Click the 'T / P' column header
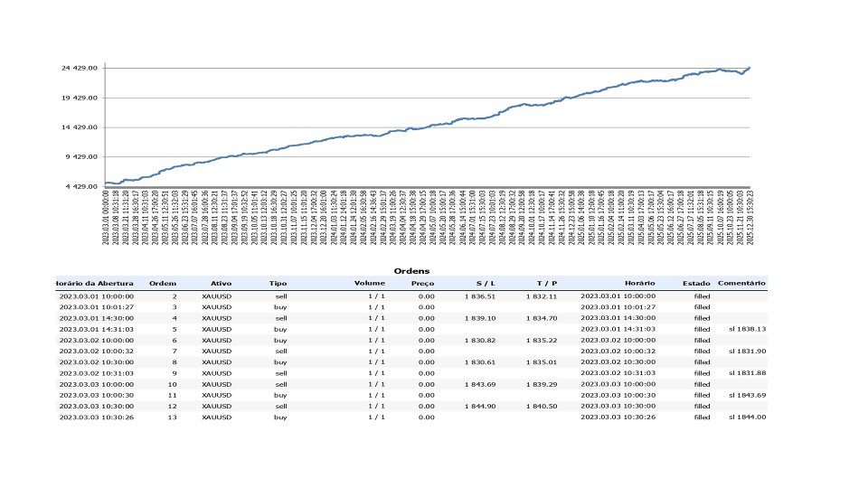Viewport: 868px width, 488px height. click(547, 283)
